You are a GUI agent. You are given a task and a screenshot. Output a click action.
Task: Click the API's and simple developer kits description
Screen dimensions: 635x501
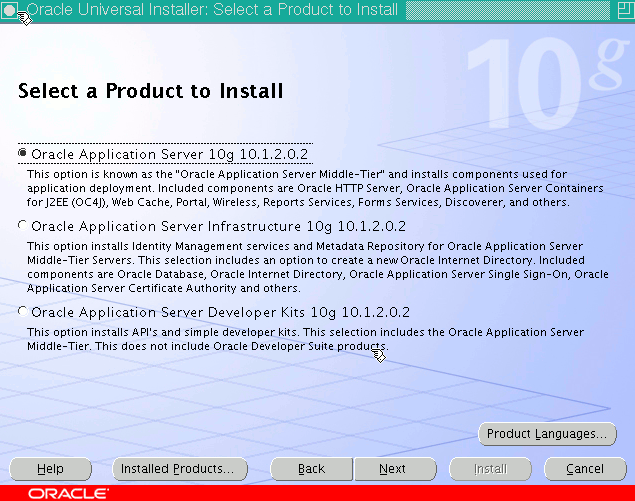coord(305,339)
